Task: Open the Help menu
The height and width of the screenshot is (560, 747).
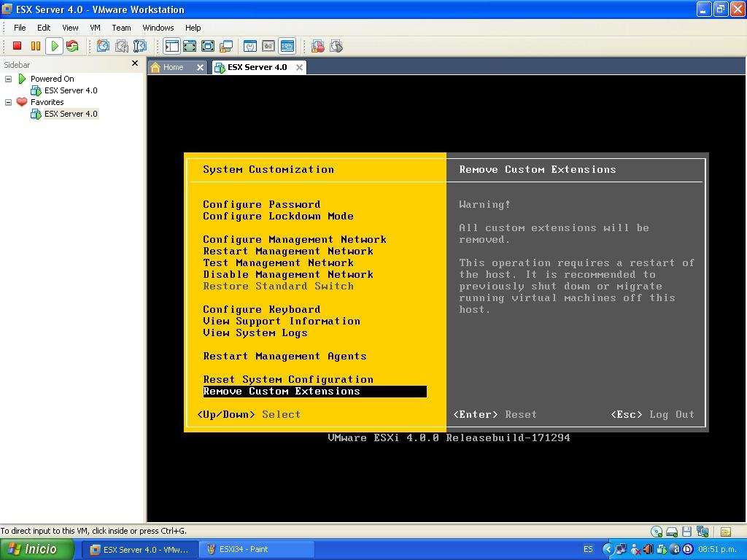Action: tap(193, 28)
